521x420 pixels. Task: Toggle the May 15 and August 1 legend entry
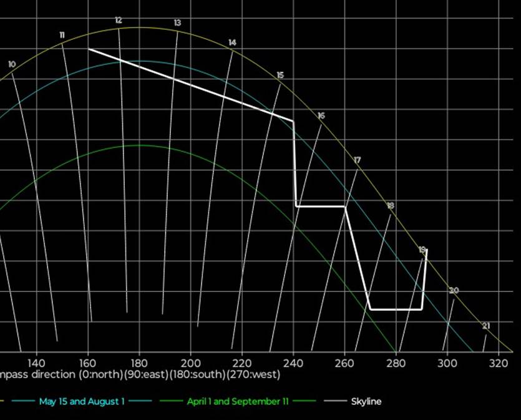[81, 401]
